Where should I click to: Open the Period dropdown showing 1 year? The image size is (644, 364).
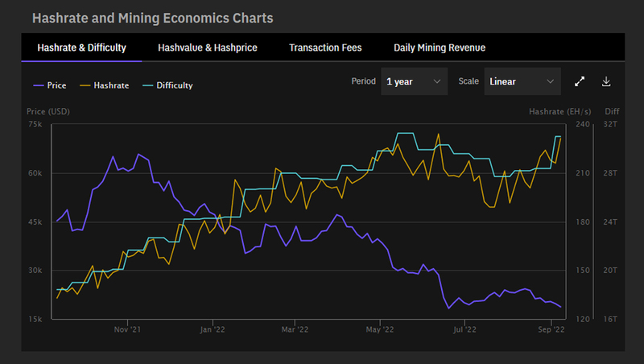click(x=414, y=81)
